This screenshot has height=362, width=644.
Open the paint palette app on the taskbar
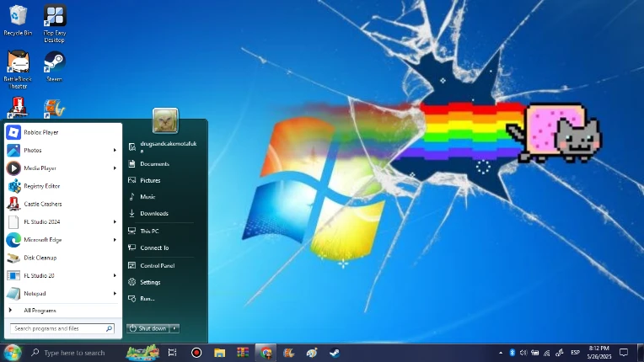click(312, 353)
